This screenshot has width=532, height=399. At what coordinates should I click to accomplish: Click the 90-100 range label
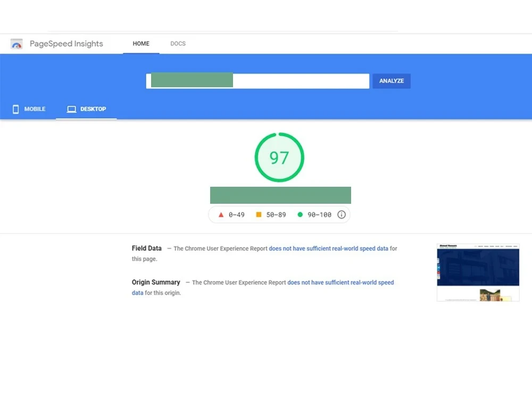pos(319,215)
